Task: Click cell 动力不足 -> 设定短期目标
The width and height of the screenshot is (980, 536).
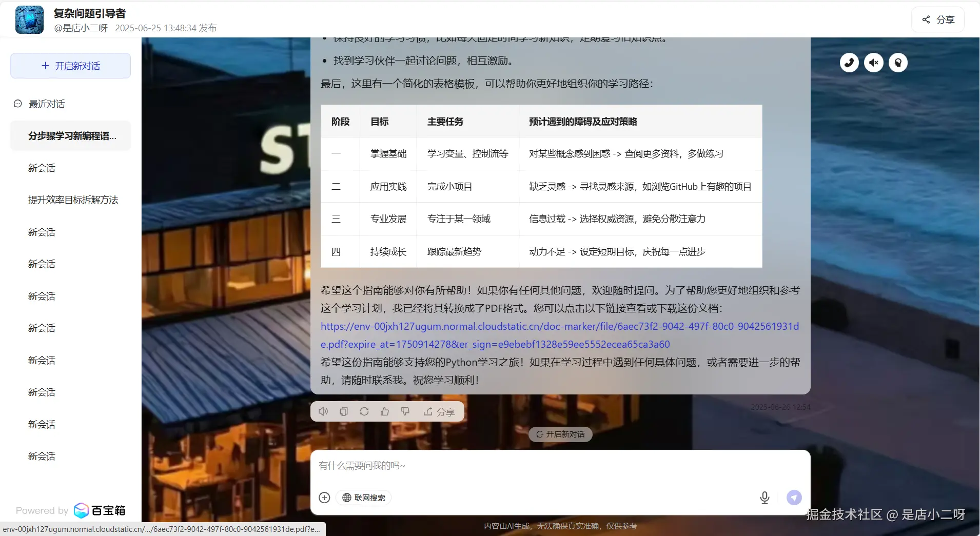Action: [640, 252]
